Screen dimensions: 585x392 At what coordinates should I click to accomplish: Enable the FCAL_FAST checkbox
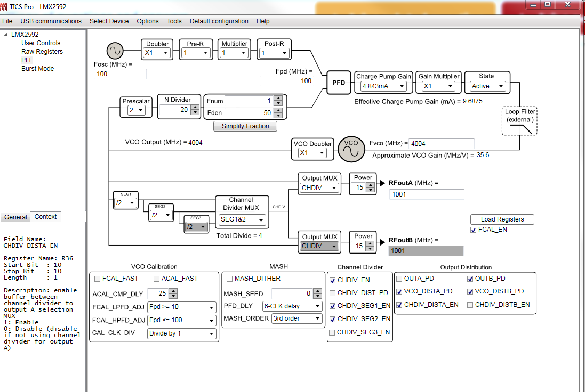pos(98,279)
